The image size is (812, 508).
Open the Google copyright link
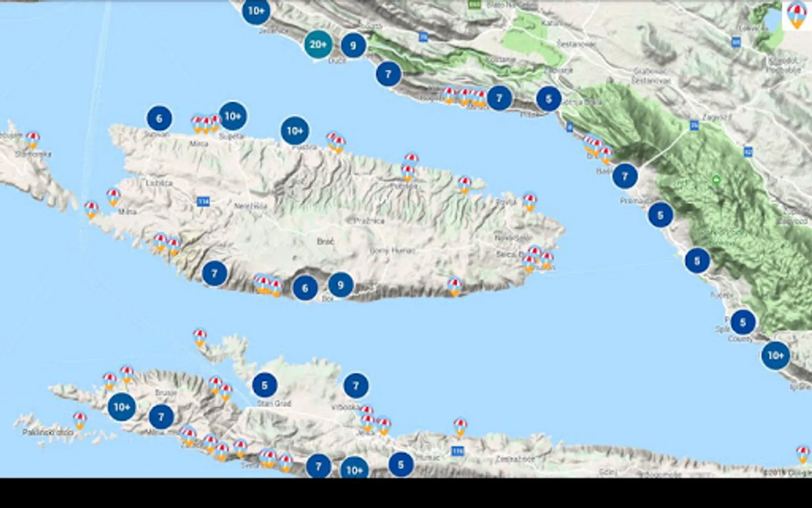pyautogui.click(x=788, y=473)
